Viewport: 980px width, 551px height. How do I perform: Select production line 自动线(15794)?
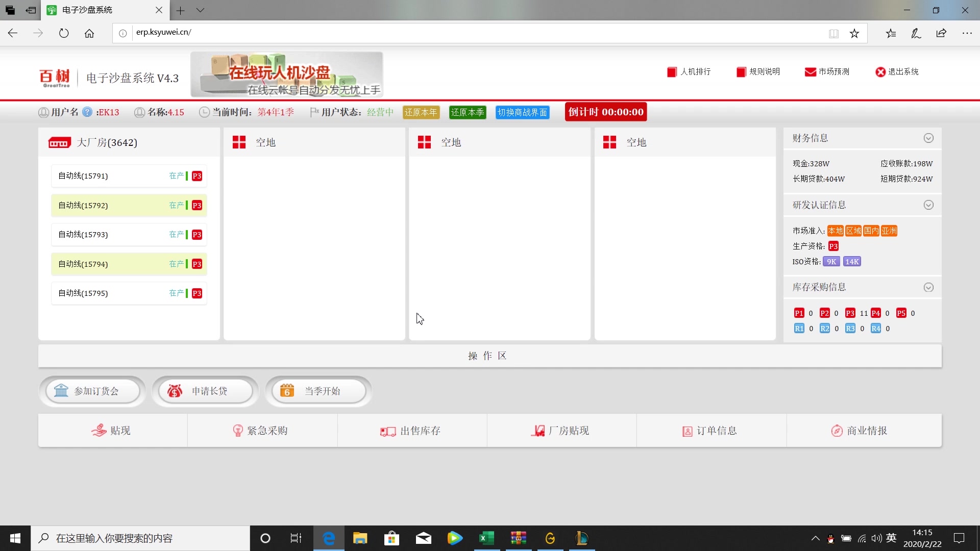tap(129, 264)
